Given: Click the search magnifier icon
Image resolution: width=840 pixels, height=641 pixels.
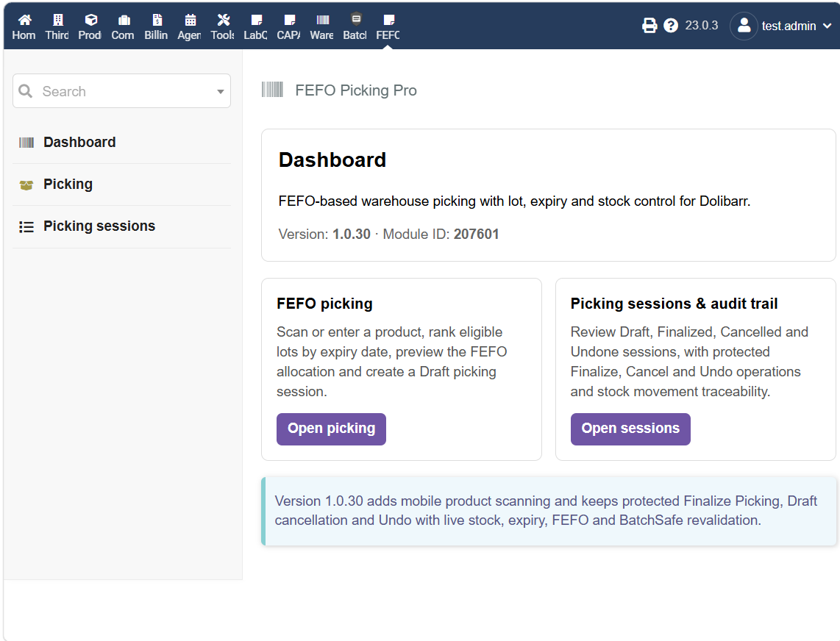Looking at the screenshot, I should [25, 91].
